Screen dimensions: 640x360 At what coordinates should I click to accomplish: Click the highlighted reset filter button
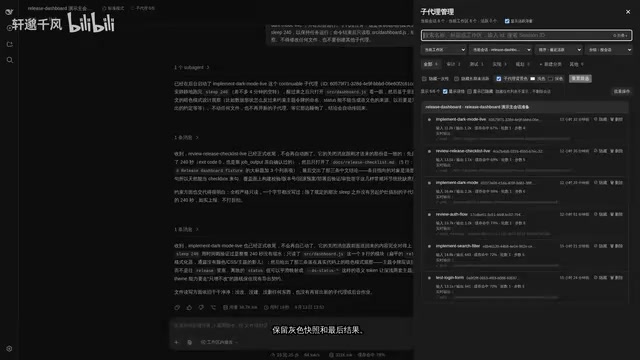[580, 78]
